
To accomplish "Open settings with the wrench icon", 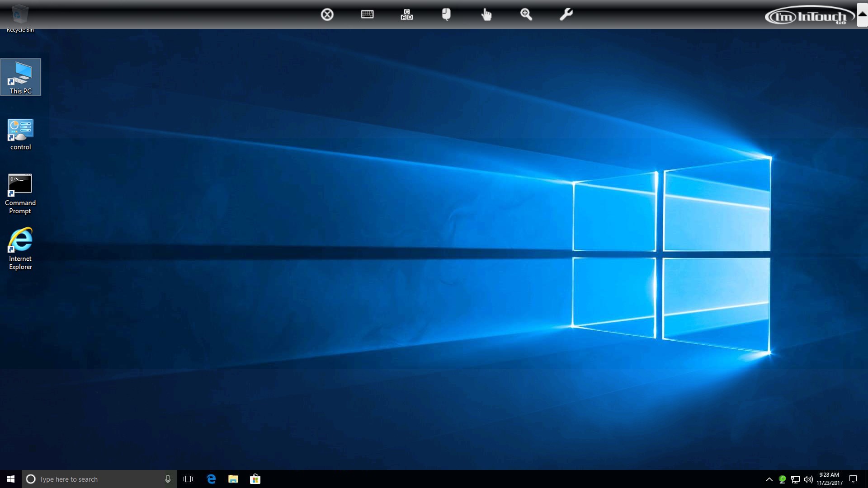I will (566, 14).
